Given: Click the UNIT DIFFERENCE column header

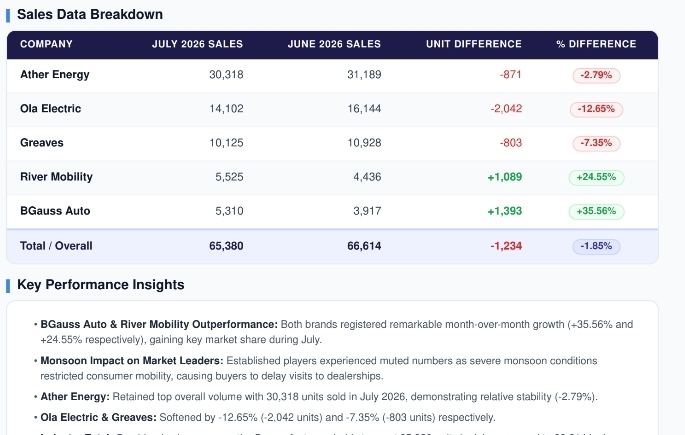Looking at the screenshot, I should pyautogui.click(x=474, y=44).
